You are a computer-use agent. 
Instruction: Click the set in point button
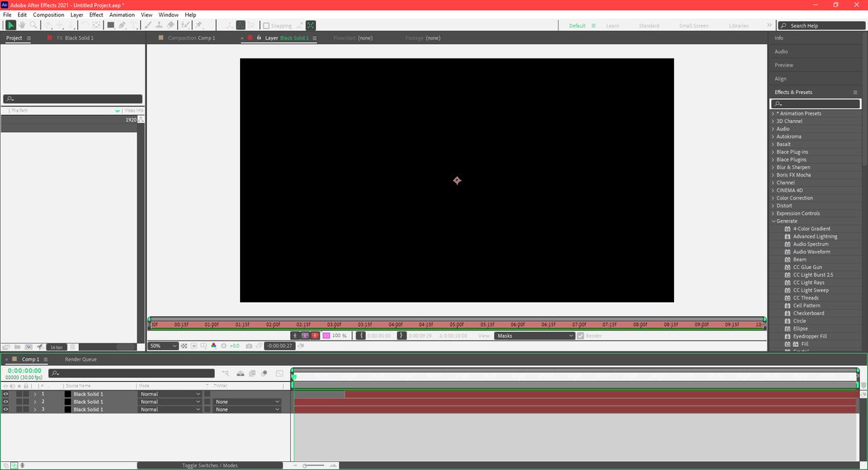click(x=362, y=336)
